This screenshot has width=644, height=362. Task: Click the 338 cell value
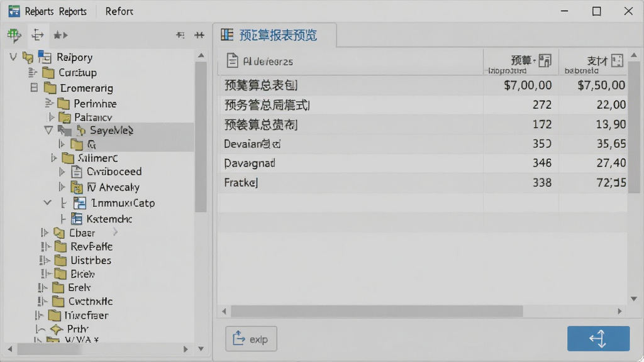pyautogui.click(x=542, y=183)
